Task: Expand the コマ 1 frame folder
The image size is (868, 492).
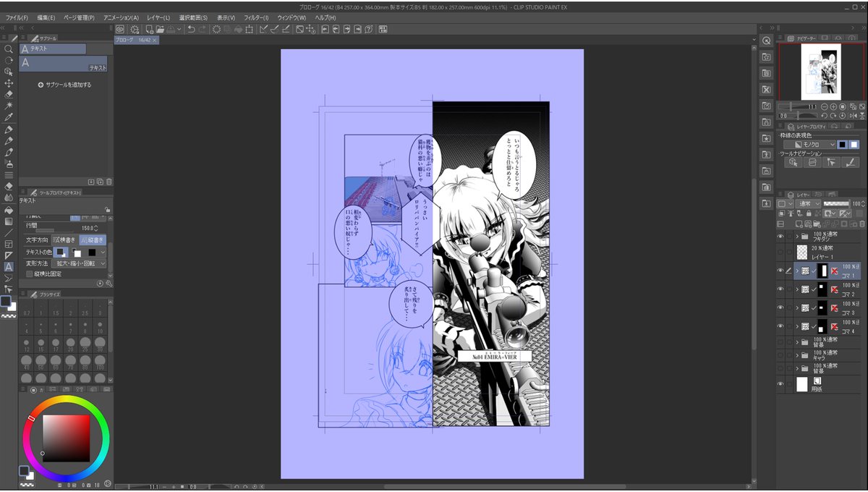Action: [x=797, y=271]
